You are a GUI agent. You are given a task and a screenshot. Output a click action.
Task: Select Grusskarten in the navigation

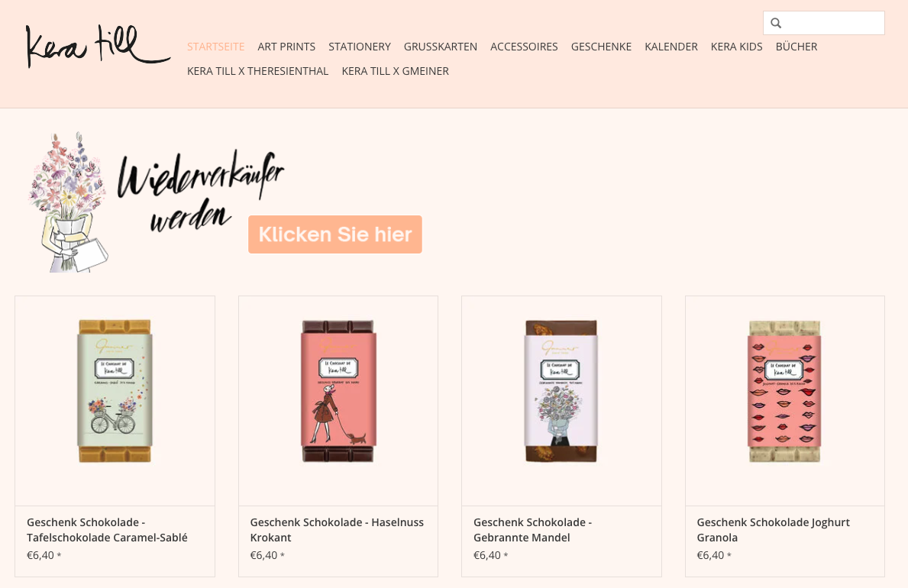pyautogui.click(x=441, y=47)
